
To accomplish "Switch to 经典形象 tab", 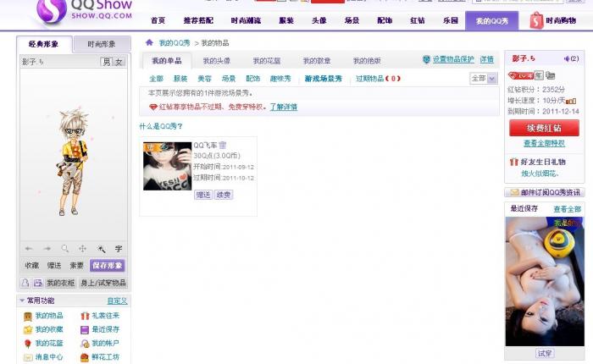I will (43, 44).
